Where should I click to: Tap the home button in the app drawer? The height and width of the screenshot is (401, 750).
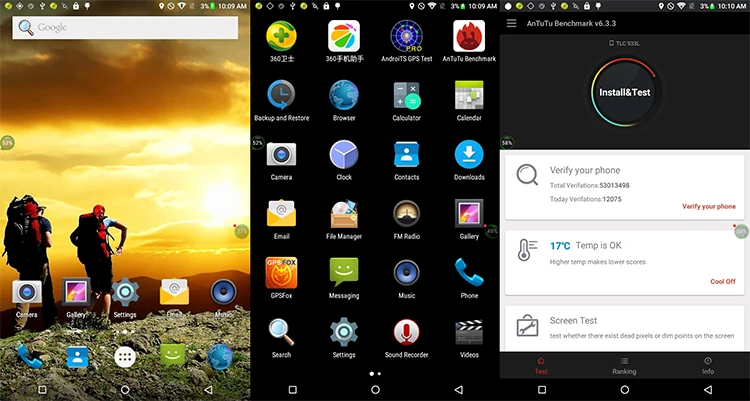coord(375,390)
